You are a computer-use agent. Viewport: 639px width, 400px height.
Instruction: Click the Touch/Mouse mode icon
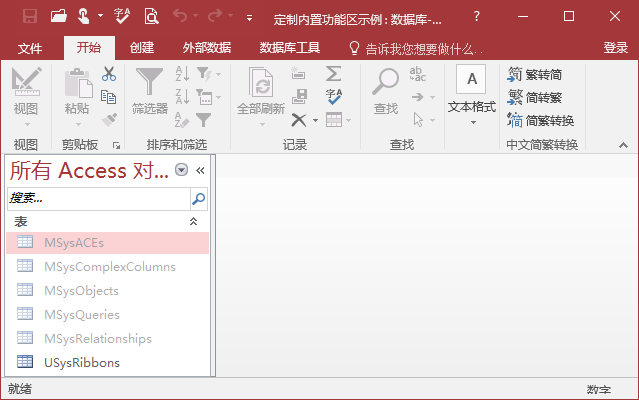tap(84, 17)
